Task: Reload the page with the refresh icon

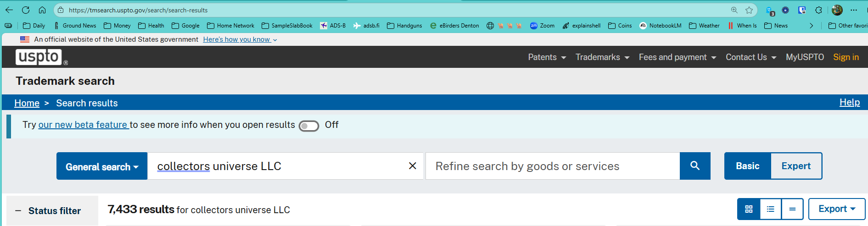Action: pos(26,10)
